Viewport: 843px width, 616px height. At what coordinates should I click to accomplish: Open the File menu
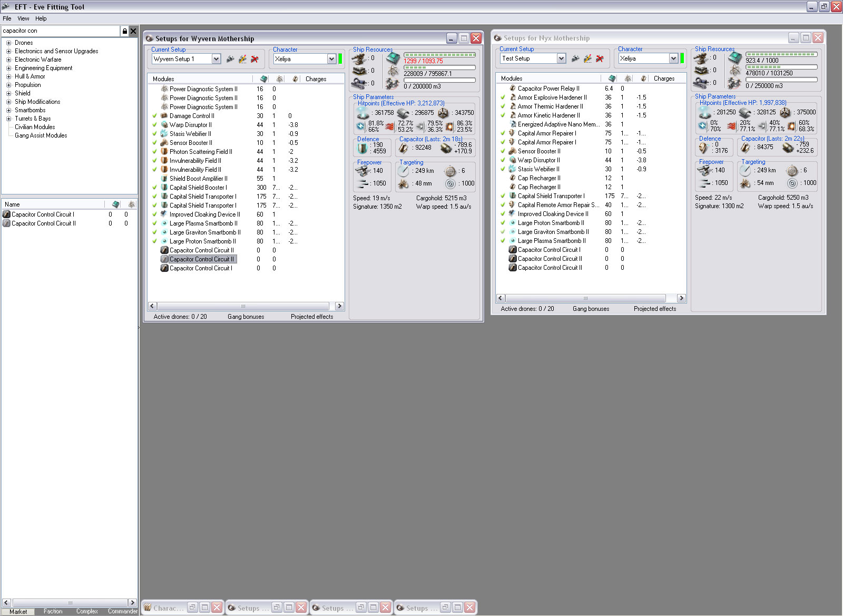coord(7,18)
